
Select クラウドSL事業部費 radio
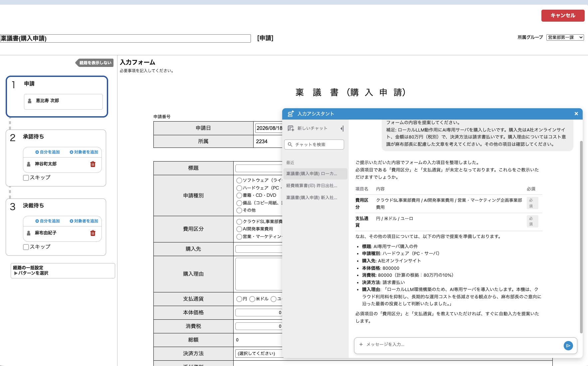pos(239,221)
